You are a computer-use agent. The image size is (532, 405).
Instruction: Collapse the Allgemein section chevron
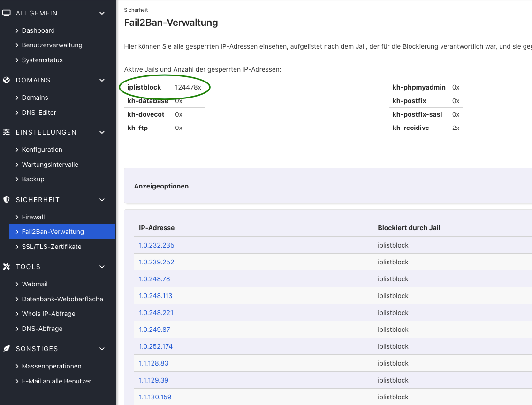pyautogui.click(x=102, y=13)
